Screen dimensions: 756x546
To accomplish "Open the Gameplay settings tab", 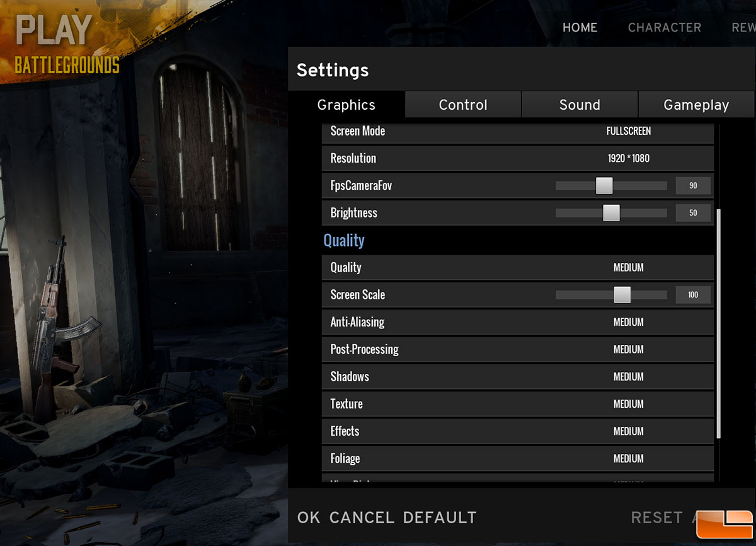I will (x=696, y=105).
